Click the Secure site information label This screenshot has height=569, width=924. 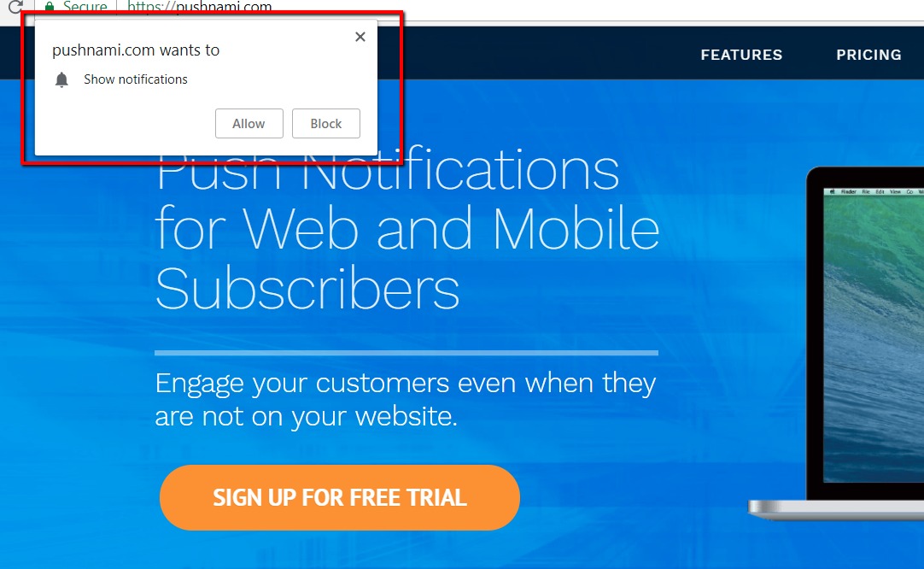[85, 7]
